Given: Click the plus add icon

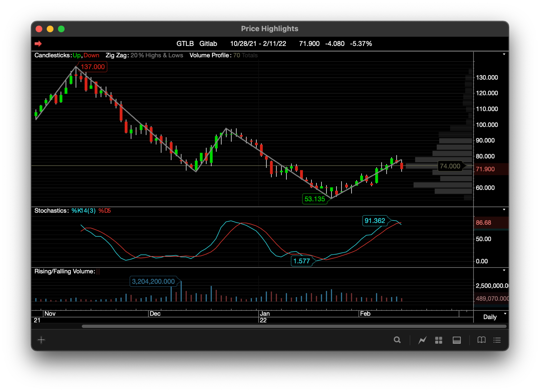Looking at the screenshot, I should point(41,340).
